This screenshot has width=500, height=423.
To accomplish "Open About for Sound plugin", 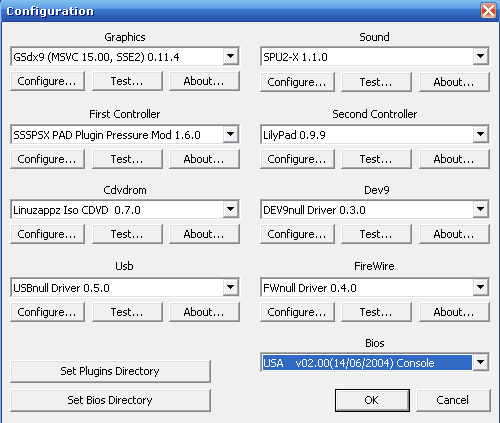I will coord(454,82).
